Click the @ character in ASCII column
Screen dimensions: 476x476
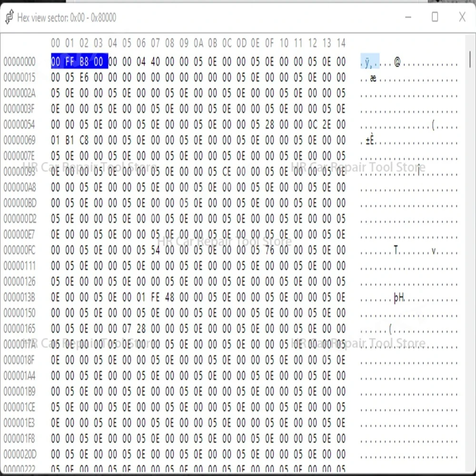(x=397, y=62)
